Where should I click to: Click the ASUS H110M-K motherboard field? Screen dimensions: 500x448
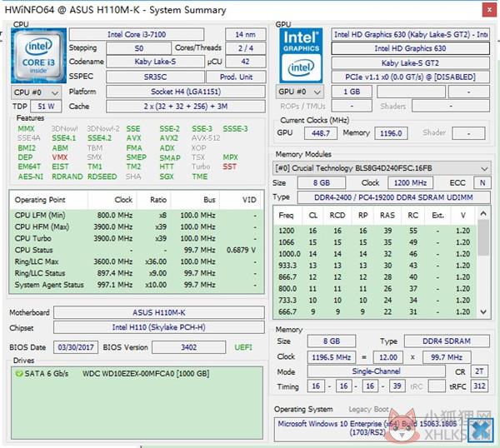point(159,312)
